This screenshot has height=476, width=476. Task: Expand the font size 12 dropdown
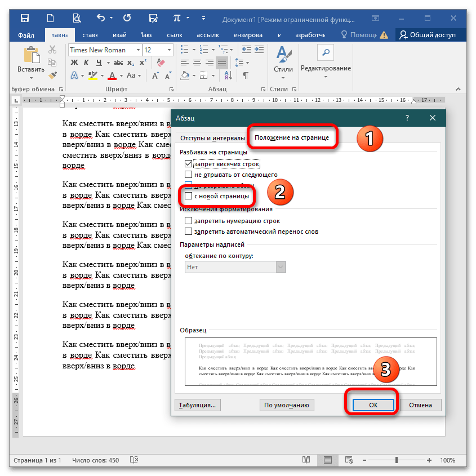(168, 50)
